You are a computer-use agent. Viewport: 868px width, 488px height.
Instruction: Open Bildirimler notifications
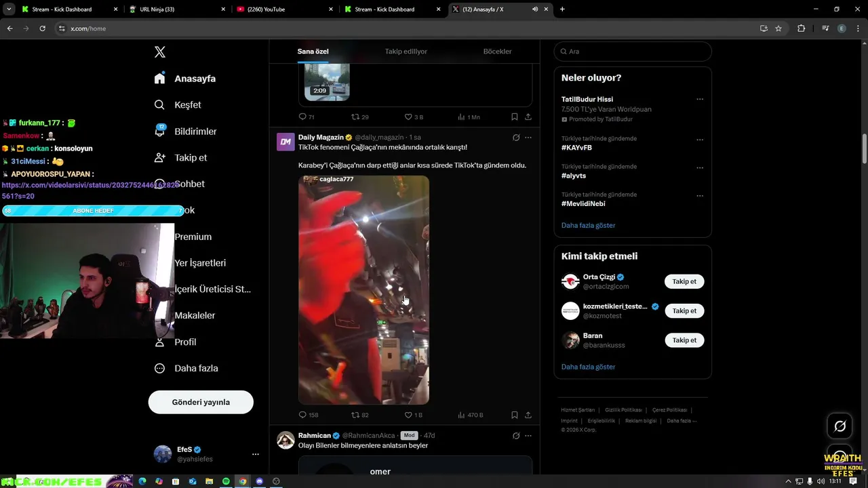(185, 131)
